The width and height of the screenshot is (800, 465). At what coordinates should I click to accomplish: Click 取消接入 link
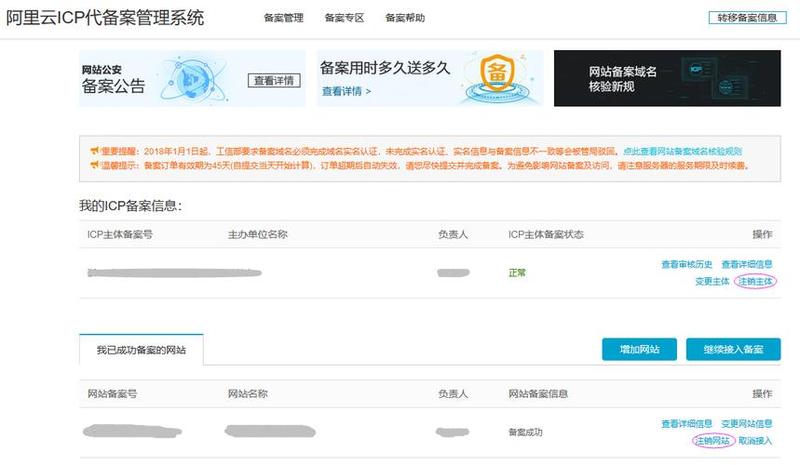(x=756, y=440)
